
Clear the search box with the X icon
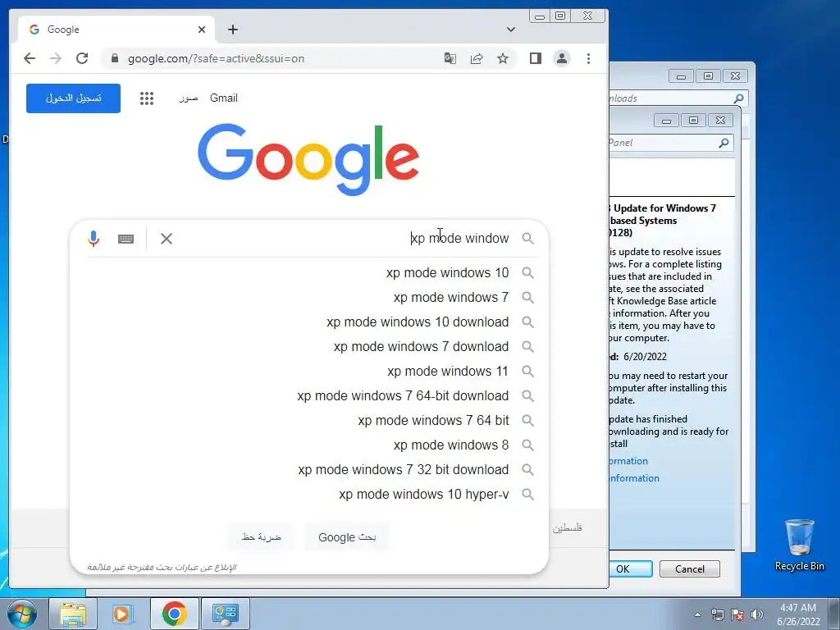167,239
